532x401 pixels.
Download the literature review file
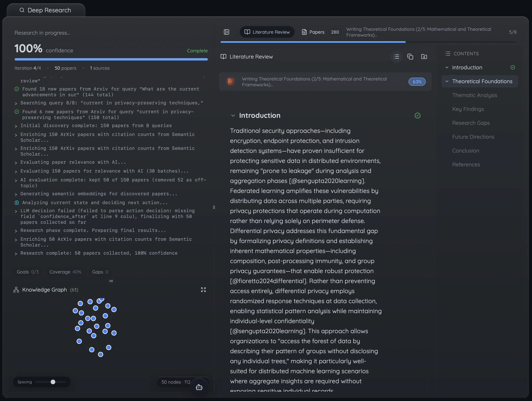(x=424, y=57)
